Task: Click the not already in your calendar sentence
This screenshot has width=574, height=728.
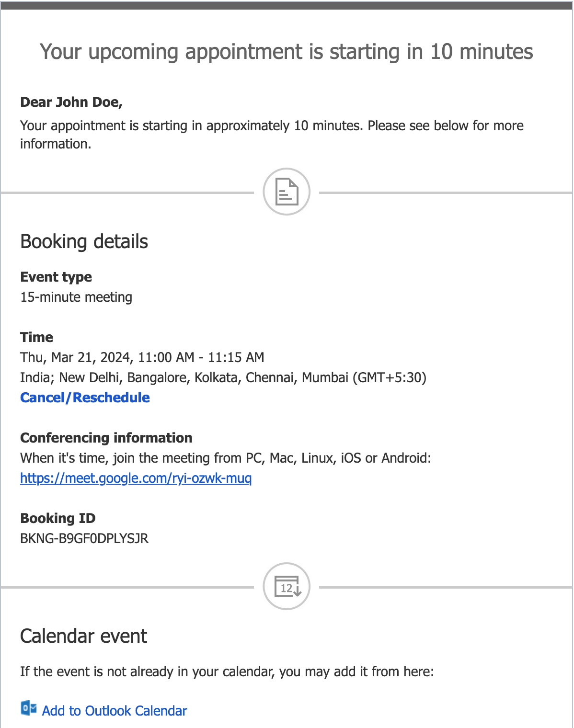Action: 227,671
